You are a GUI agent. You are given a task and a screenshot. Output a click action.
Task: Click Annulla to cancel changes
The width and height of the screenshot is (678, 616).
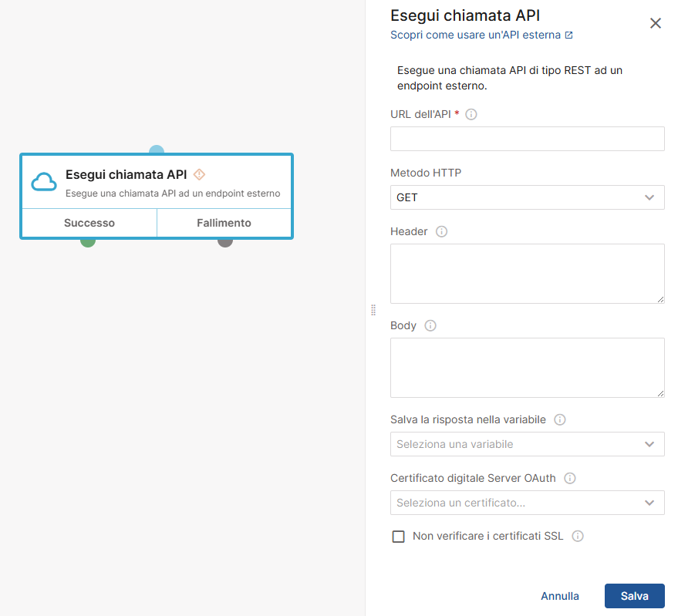(x=560, y=596)
